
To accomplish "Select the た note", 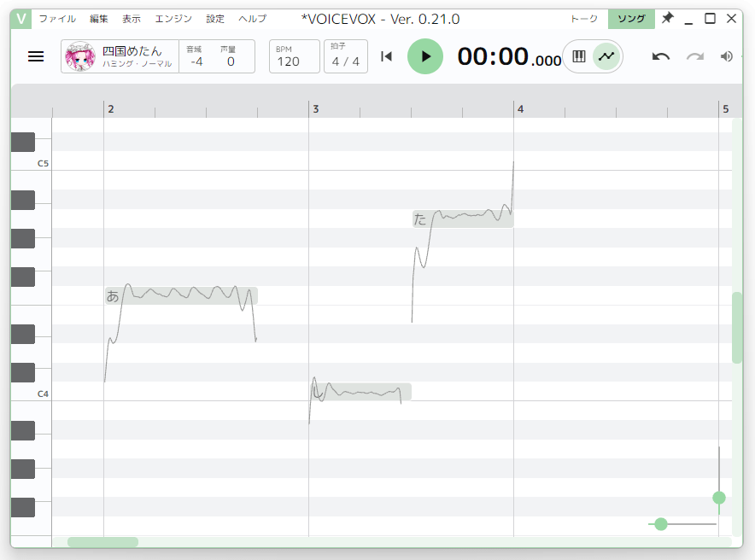I will (x=463, y=219).
